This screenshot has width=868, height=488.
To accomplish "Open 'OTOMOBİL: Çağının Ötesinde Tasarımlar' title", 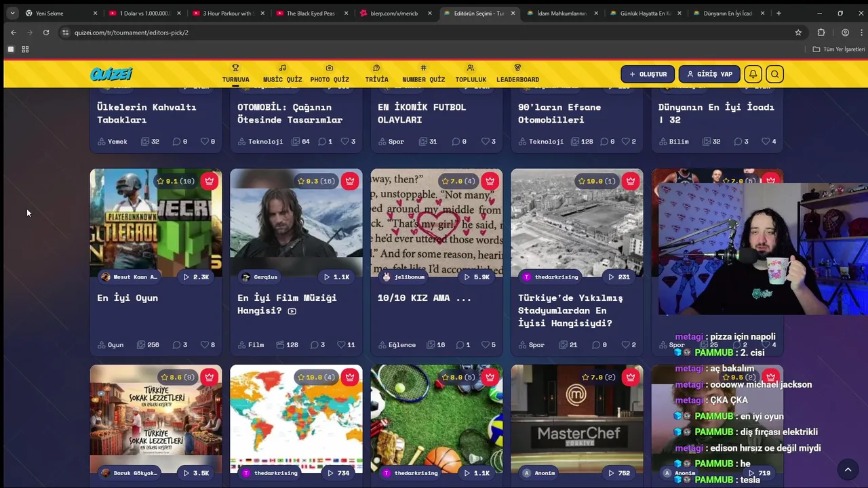I will [x=290, y=113].
